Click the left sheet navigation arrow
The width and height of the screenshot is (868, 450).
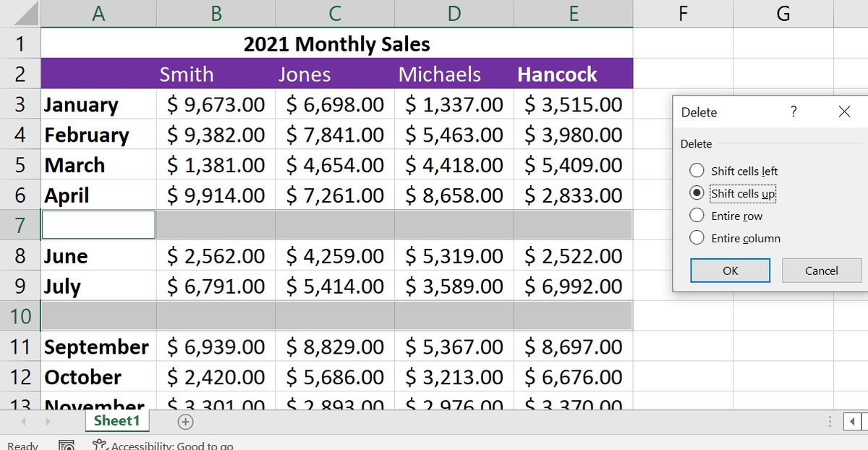(x=22, y=421)
